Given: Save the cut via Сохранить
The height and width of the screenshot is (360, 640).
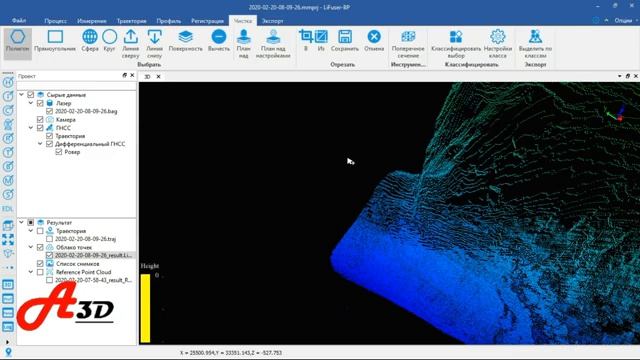Looking at the screenshot, I should click(345, 40).
